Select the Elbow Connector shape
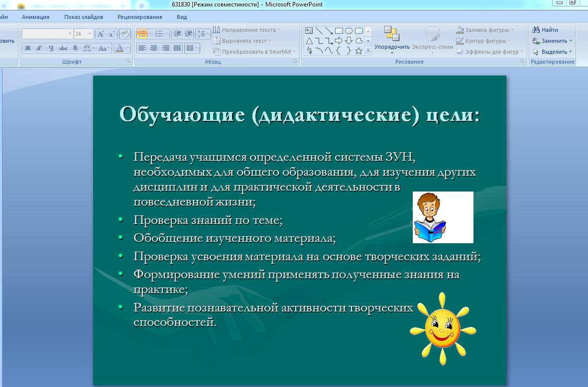Viewport: 588px width, 387px height. click(319, 41)
